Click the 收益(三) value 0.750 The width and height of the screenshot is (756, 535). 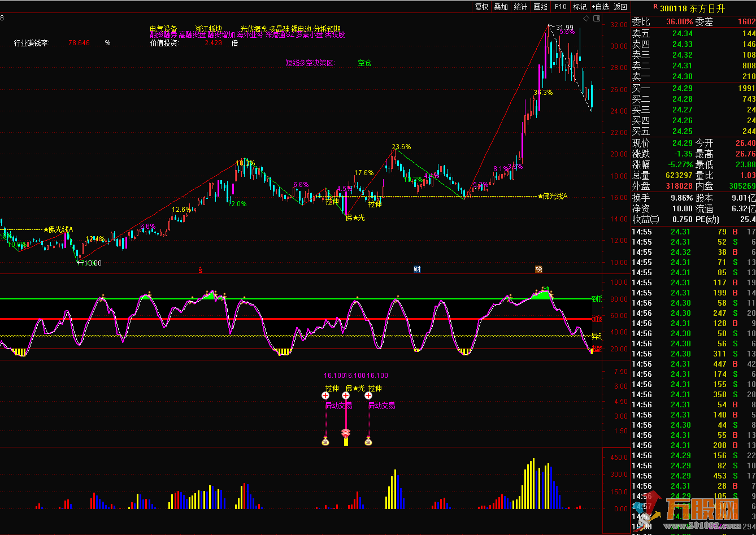pos(681,219)
